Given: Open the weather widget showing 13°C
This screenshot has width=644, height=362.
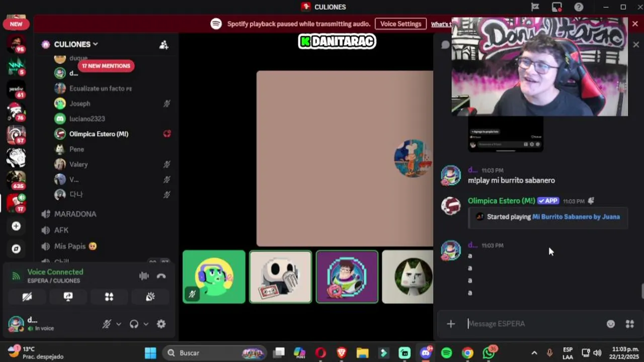Looking at the screenshot, I should pyautogui.click(x=36, y=352).
